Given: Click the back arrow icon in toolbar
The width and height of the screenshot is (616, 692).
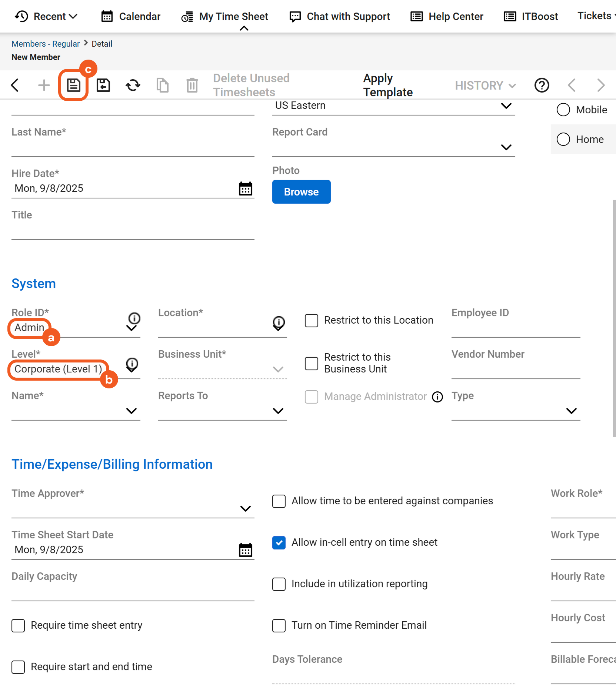Looking at the screenshot, I should (x=15, y=85).
